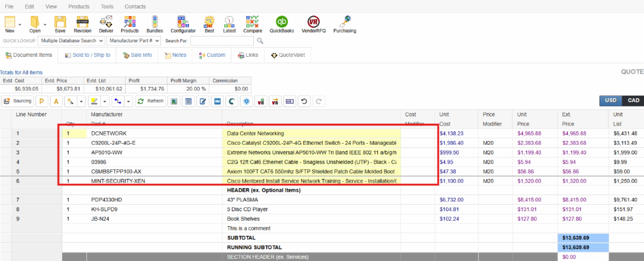Open the Manufacturer Part # dropdown
Image resolution: width=644 pixels, height=261 pixels.
[134, 41]
